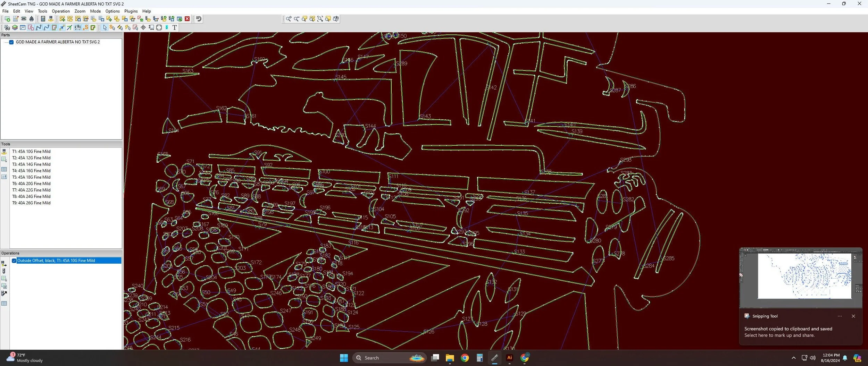Viewport: 868px width, 366px height.
Task: Open the Windows Start button
Action: coord(344,358)
